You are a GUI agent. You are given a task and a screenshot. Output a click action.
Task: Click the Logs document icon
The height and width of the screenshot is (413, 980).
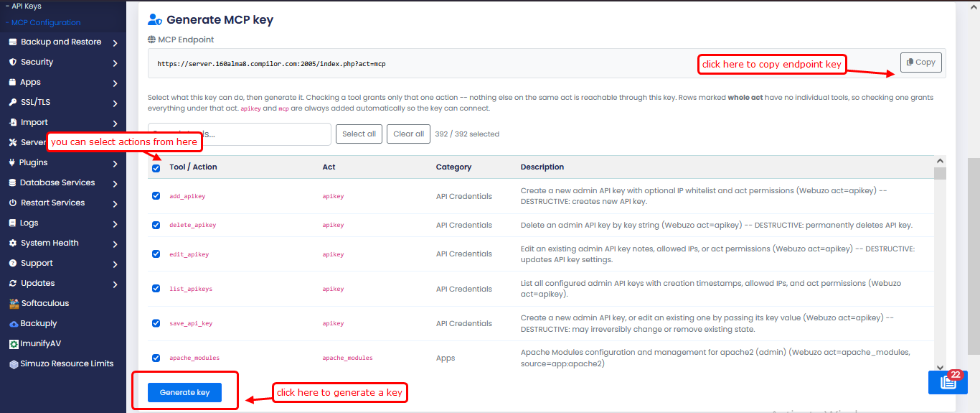tap(13, 223)
